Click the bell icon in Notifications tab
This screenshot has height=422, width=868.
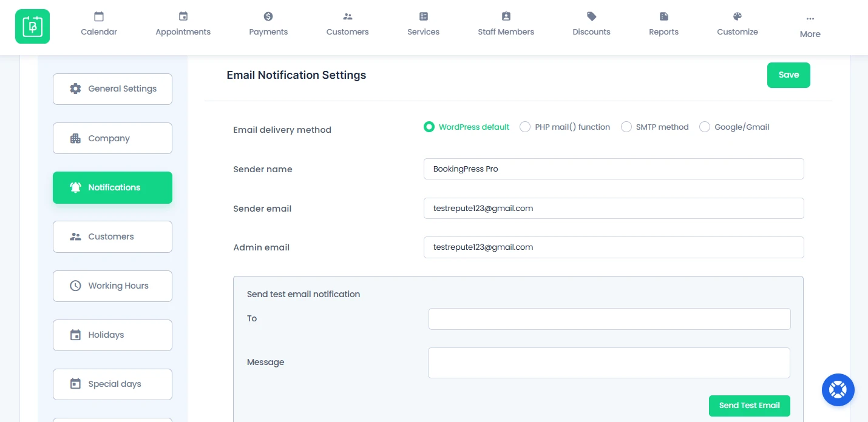click(75, 187)
